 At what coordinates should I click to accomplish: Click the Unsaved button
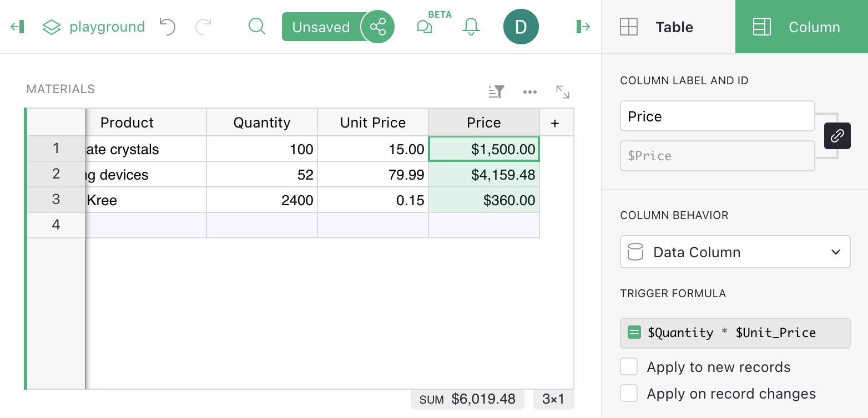(x=321, y=27)
